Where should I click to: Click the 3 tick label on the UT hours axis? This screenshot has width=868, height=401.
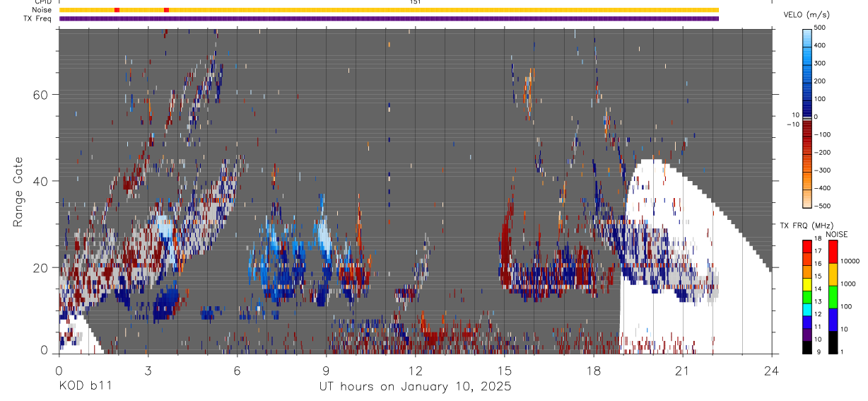[148, 370]
